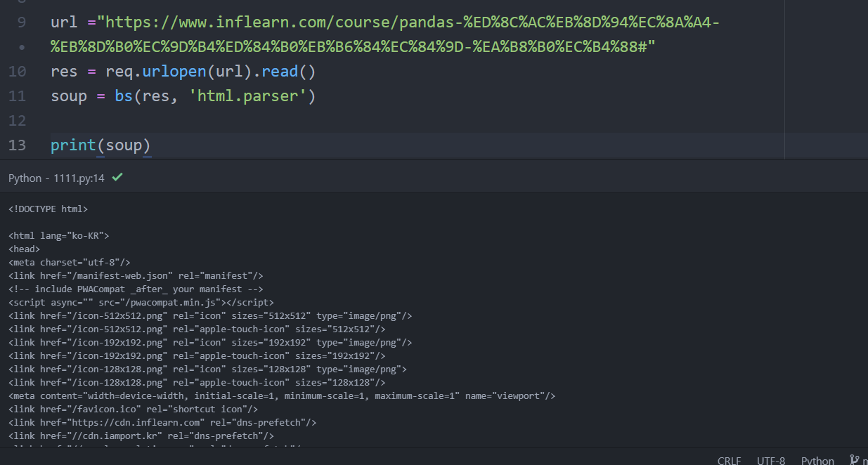Click the '.read()' call on line 10

click(x=284, y=72)
